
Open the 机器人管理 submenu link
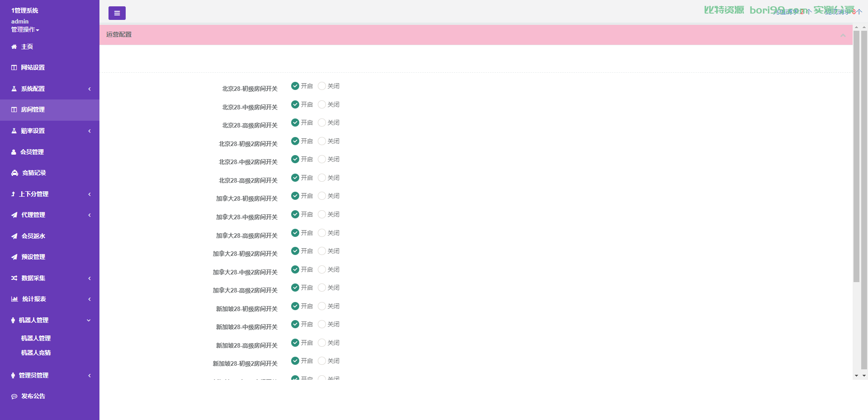tap(36, 338)
